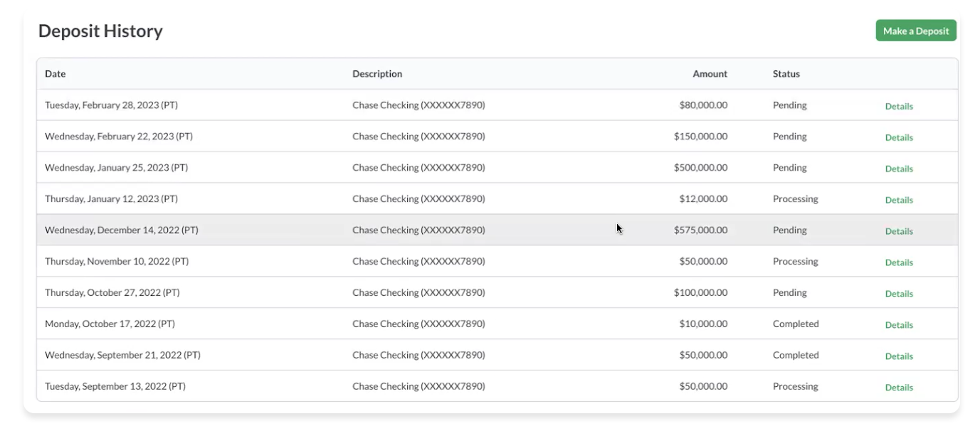View Details of the January 25, 2023 deposit
The height and width of the screenshot is (431, 980).
click(898, 169)
